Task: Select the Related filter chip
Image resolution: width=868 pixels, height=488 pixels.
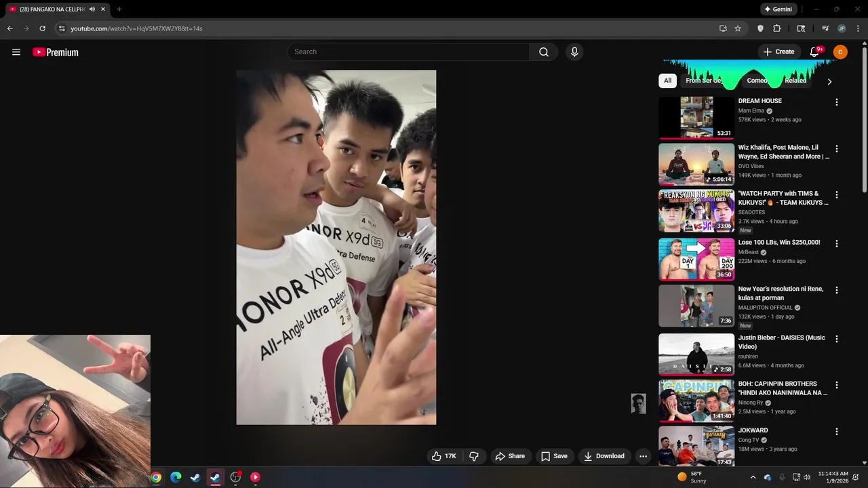Action: click(x=795, y=81)
